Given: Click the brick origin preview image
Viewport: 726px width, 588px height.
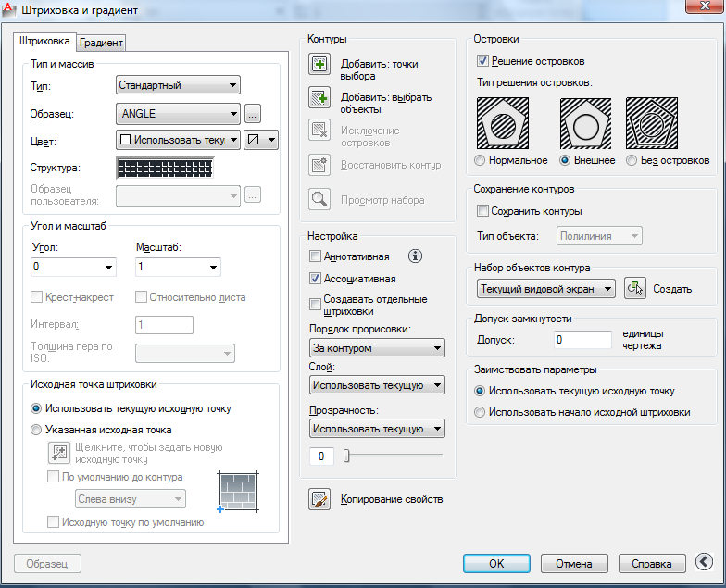Looking at the screenshot, I should 238,492.
